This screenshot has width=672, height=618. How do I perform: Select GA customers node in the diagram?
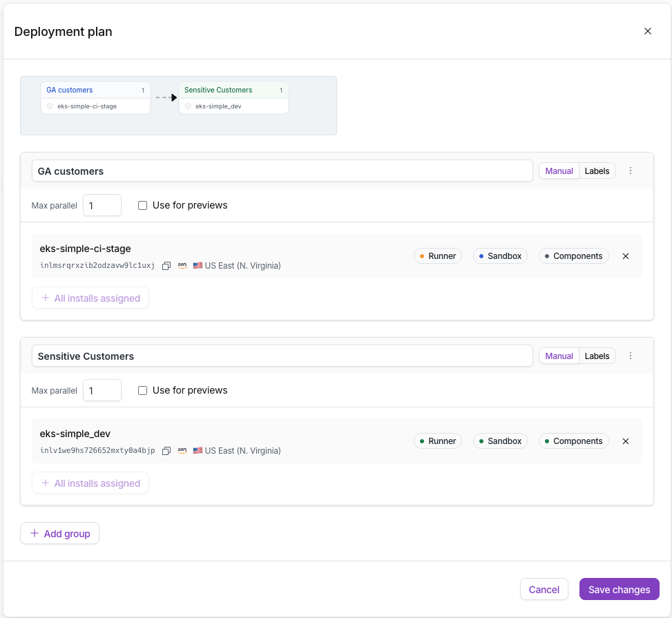point(95,98)
